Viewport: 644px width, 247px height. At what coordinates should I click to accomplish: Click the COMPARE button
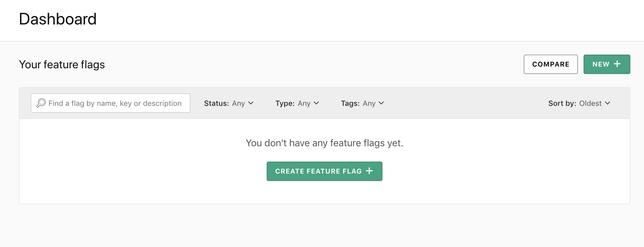pos(551,64)
